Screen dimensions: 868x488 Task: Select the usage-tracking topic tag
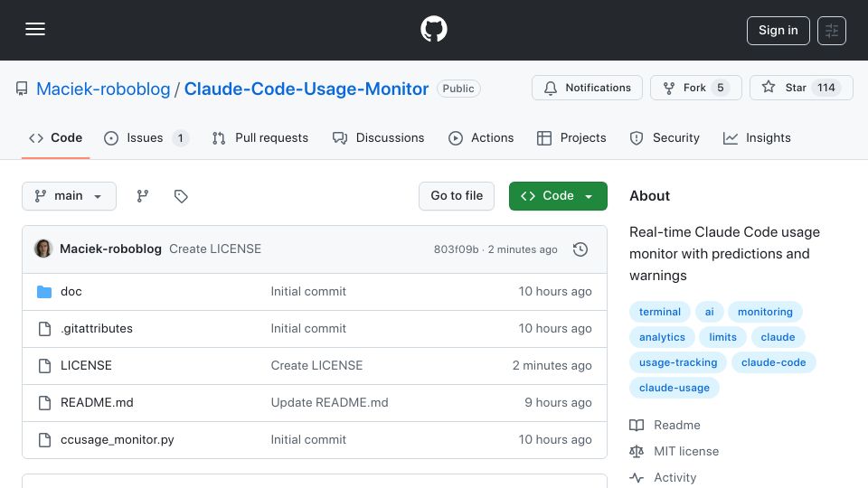[x=678, y=363]
